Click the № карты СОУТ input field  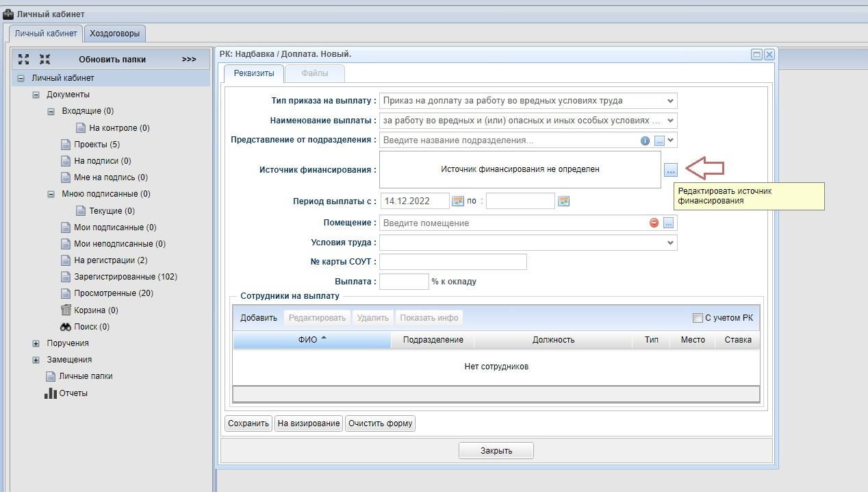click(x=453, y=262)
